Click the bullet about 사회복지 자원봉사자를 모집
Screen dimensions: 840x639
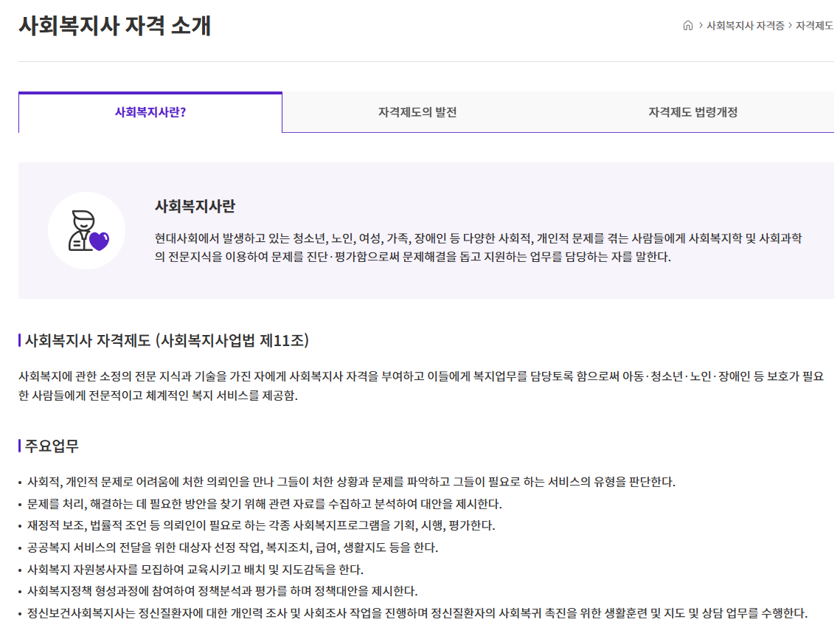click(195, 570)
